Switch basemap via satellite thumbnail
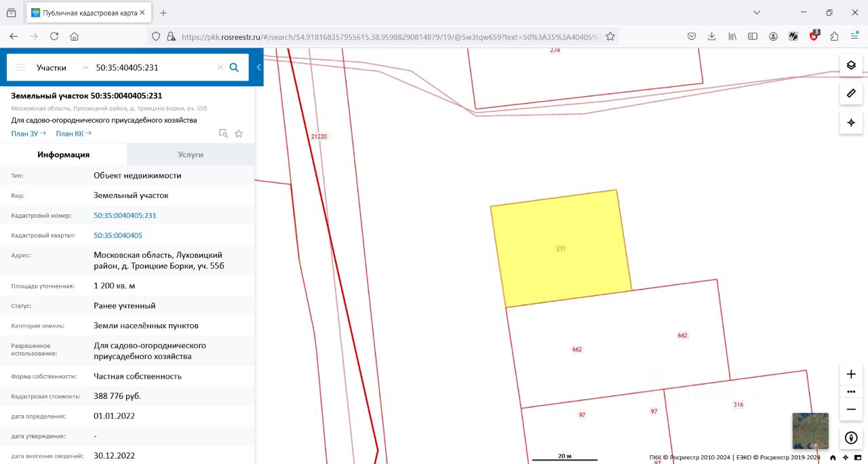 click(x=810, y=431)
